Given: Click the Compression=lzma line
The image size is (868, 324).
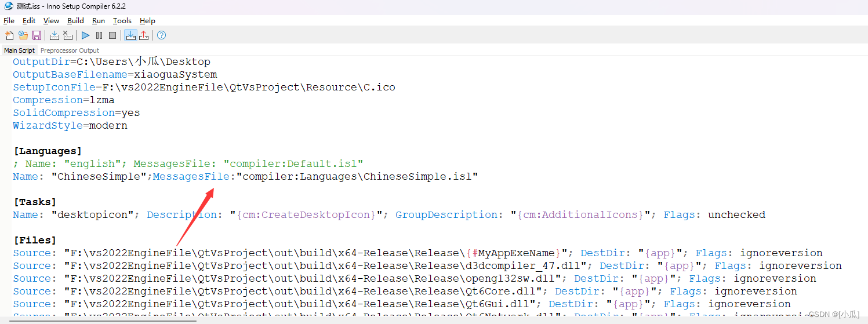Looking at the screenshot, I should coord(64,100).
